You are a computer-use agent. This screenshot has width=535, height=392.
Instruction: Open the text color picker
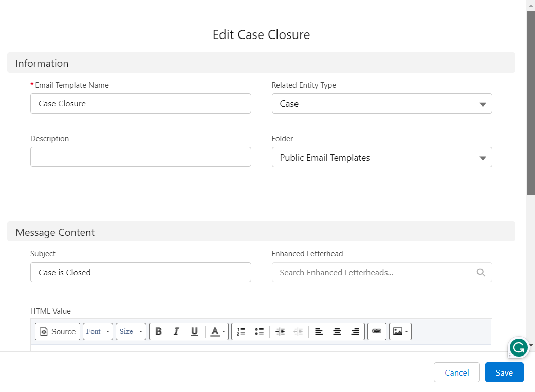[x=217, y=331]
